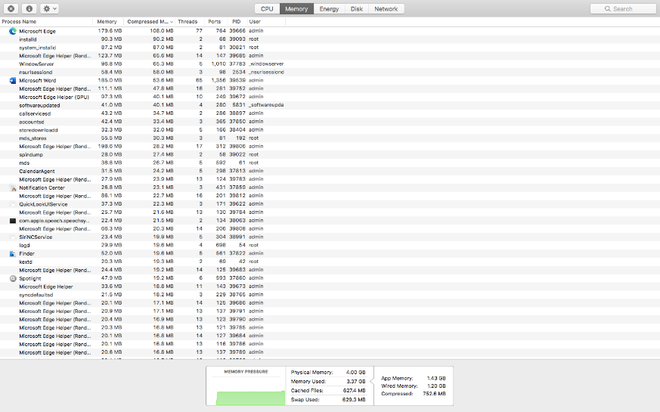Click the Spotlight process icon
The height and width of the screenshot is (412, 660).
[x=13, y=278]
